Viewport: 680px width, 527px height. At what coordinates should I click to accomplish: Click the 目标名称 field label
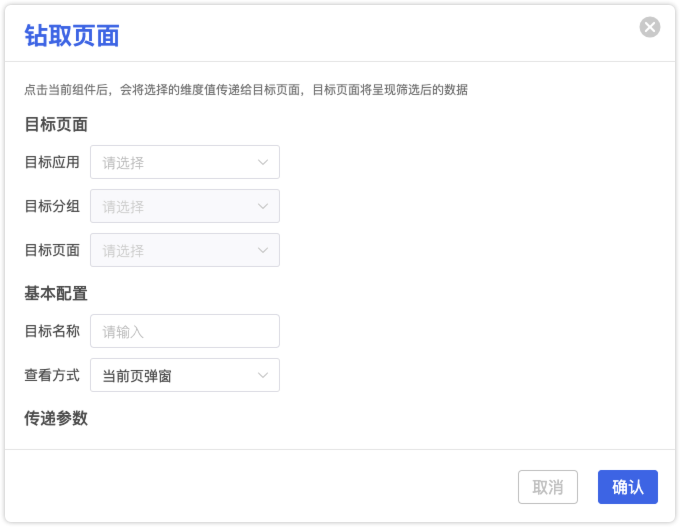[x=52, y=331]
